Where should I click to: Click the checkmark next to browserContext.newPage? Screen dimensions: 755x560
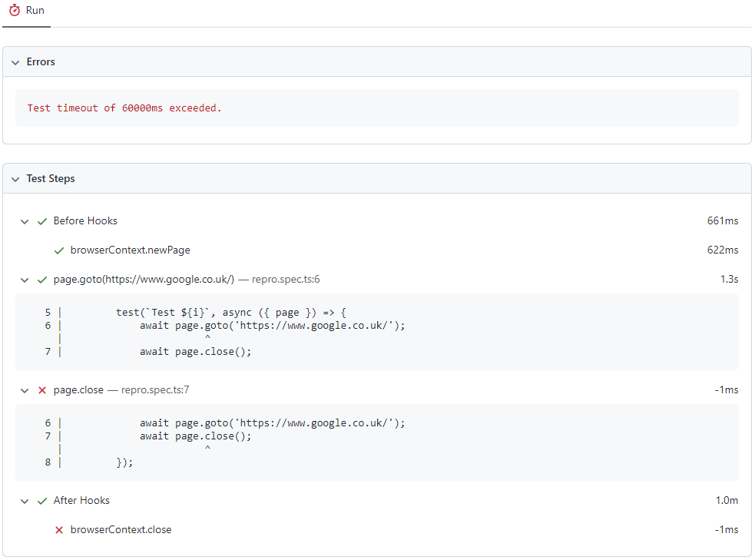coord(59,250)
